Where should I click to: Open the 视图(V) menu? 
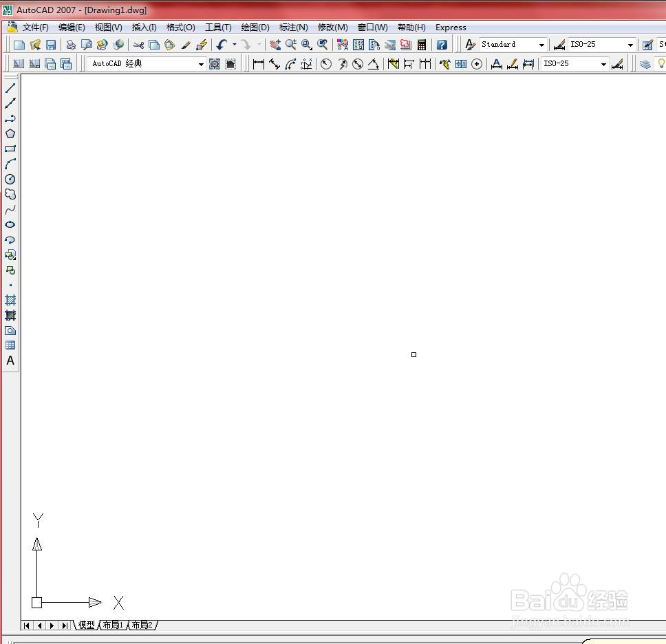[108, 28]
